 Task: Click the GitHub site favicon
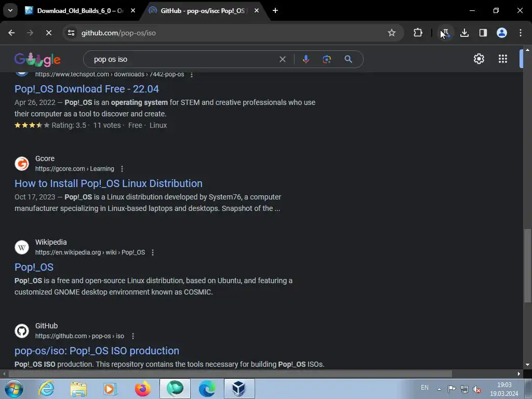pos(22,331)
